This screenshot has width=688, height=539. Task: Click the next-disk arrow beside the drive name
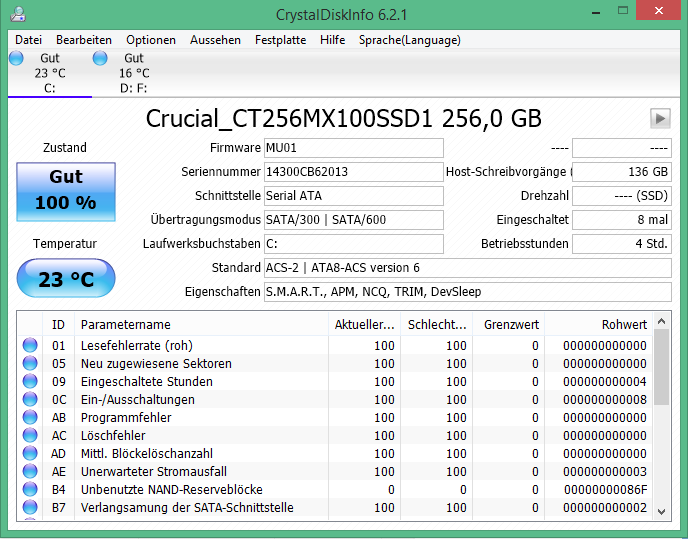click(x=660, y=119)
